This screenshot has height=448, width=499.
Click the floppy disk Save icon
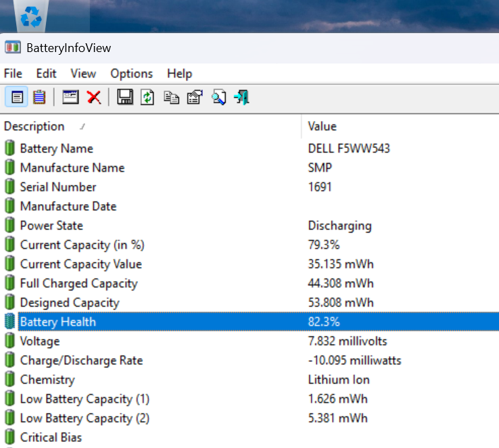pos(125,97)
